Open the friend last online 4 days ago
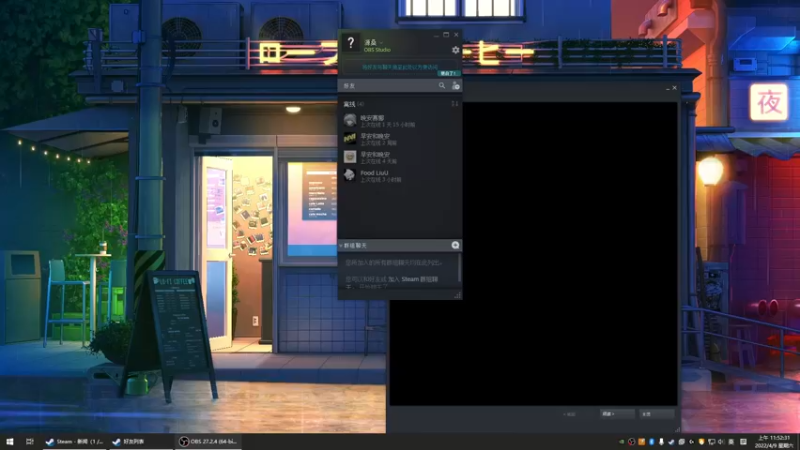The image size is (800, 450). [400, 157]
